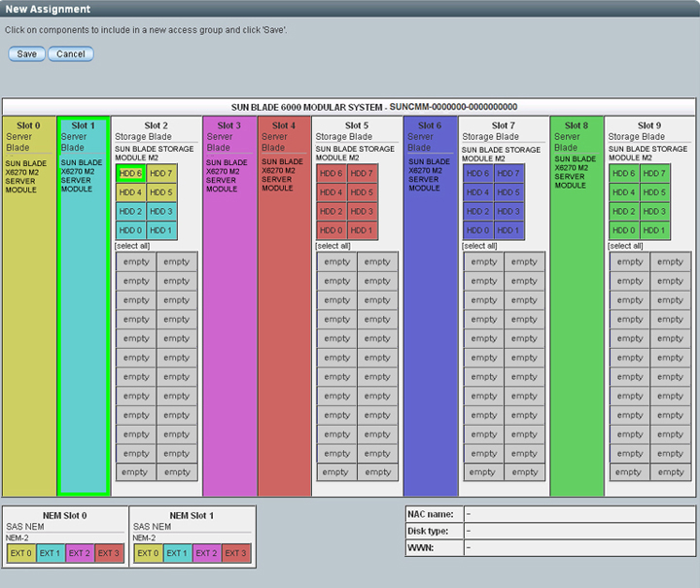This screenshot has height=588, width=700.
Task: Select EXT 0 port on NEM Slot 1
Action: coord(149,553)
